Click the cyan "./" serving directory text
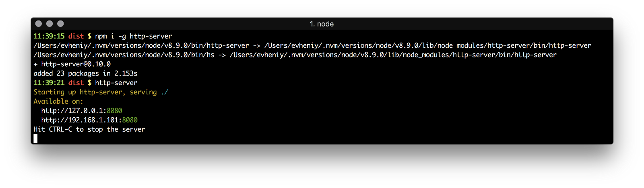The width and height of the screenshot is (644, 188). click(x=164, y=92)
